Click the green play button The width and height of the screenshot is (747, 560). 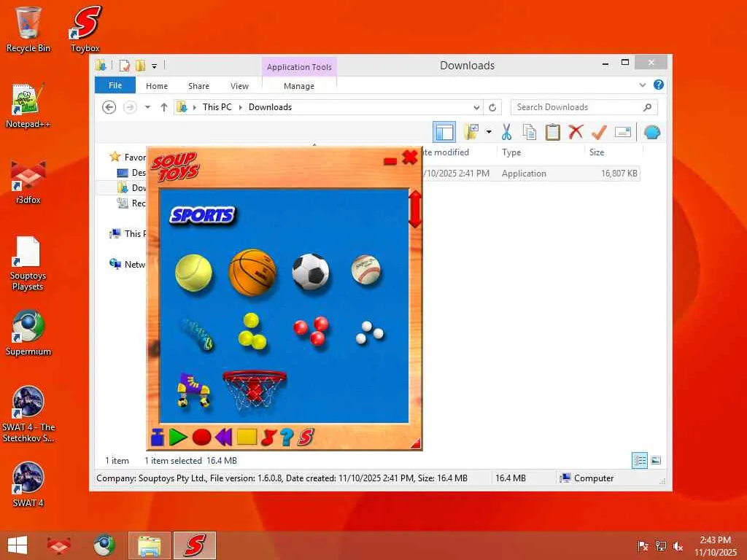pyautogui.click(x=178, y=437)
